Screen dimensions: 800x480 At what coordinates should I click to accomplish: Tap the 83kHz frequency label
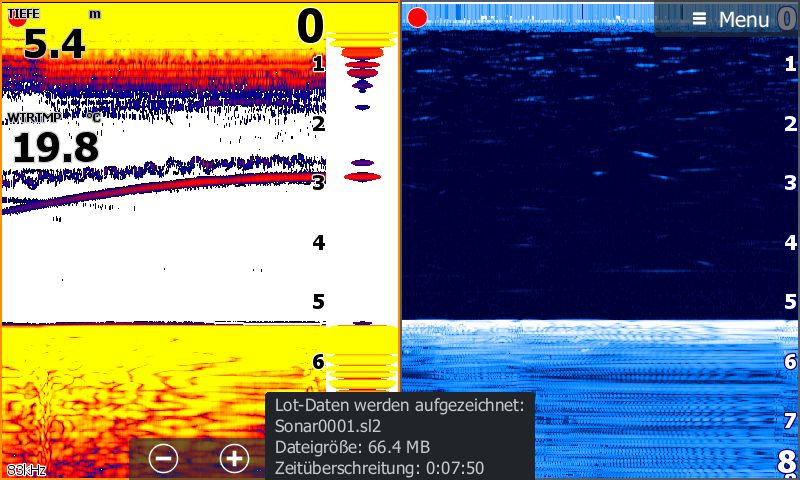(x=26, y=469)
